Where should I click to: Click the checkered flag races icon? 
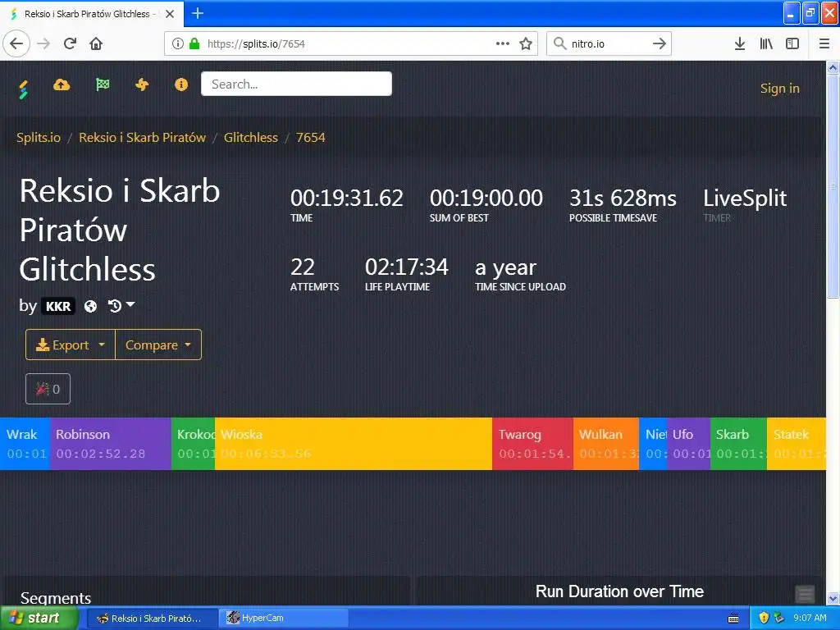coord(103,84)
